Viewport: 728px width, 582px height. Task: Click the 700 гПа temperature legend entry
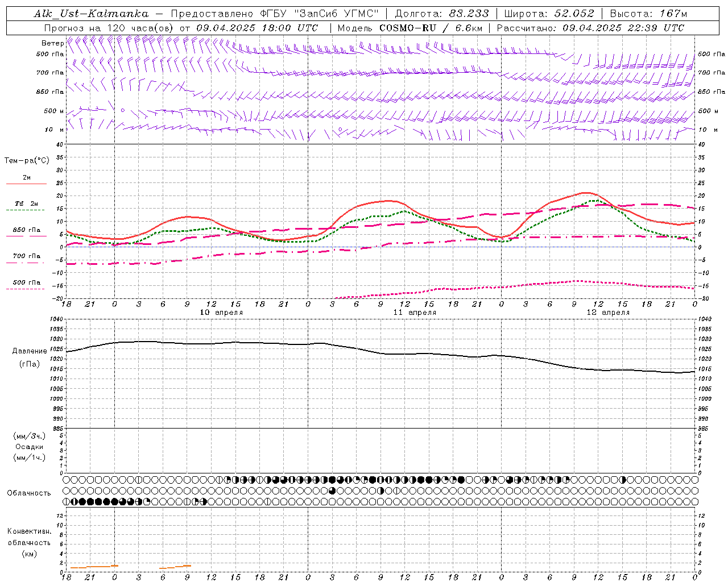pyautogui.click(x=26, y=256)
